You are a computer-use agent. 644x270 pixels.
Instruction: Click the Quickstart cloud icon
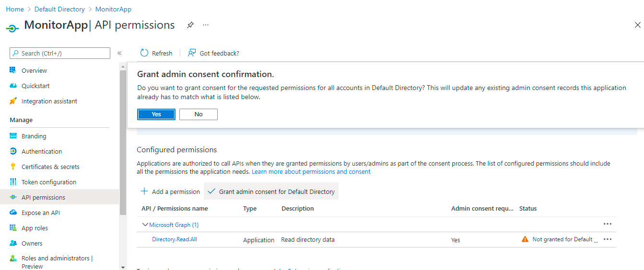[x=13, y=86]
